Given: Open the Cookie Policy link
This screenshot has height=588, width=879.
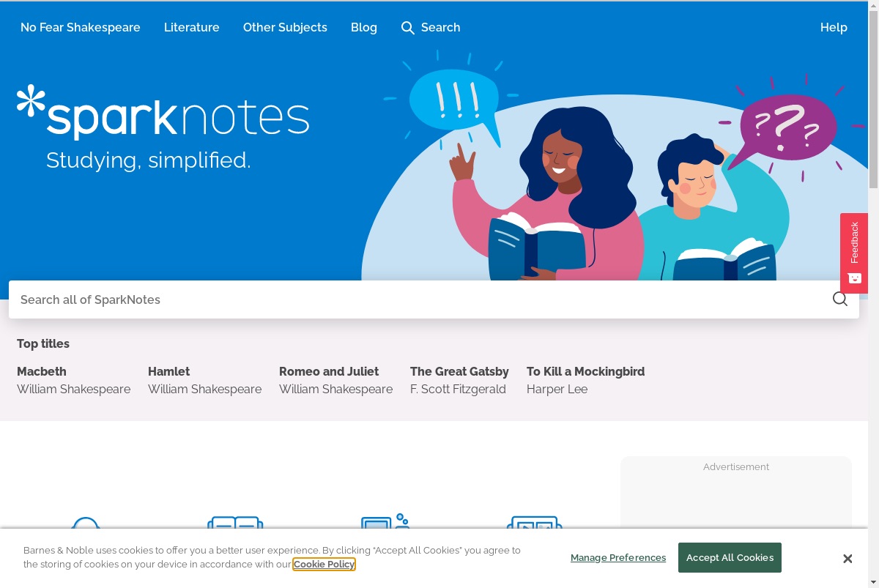Looking at the screenshot, I should click(x=324, y=564).
